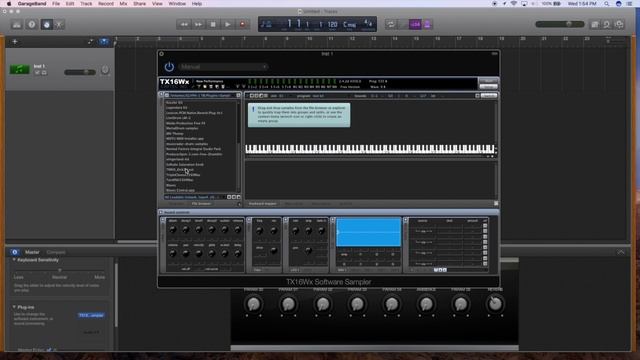This screenshot has height=360, width=640.
Task: Open the Share menu
Action: click(139, 4)
